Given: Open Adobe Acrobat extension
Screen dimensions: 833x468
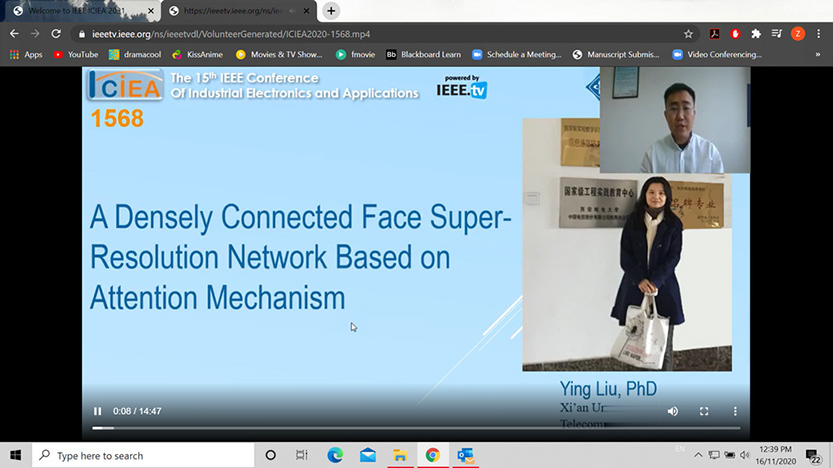Looking at the screenshot, I should pos(715,34).
